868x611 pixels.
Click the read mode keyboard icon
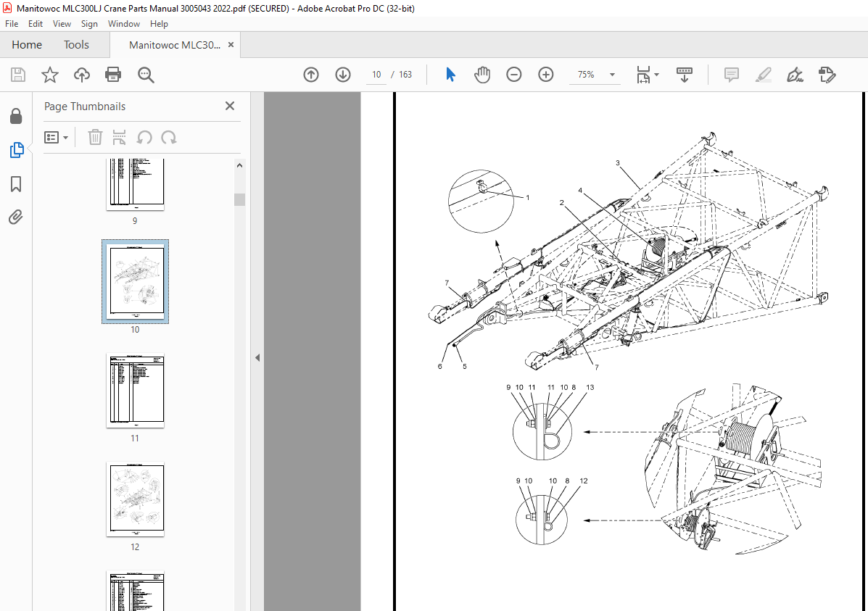(x=685, y=75)
